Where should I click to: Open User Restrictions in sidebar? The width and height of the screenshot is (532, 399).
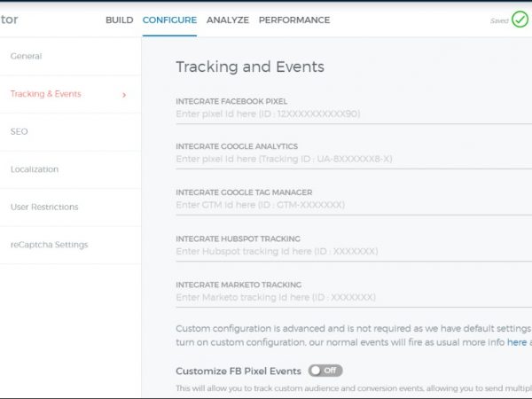click(44, 207)
